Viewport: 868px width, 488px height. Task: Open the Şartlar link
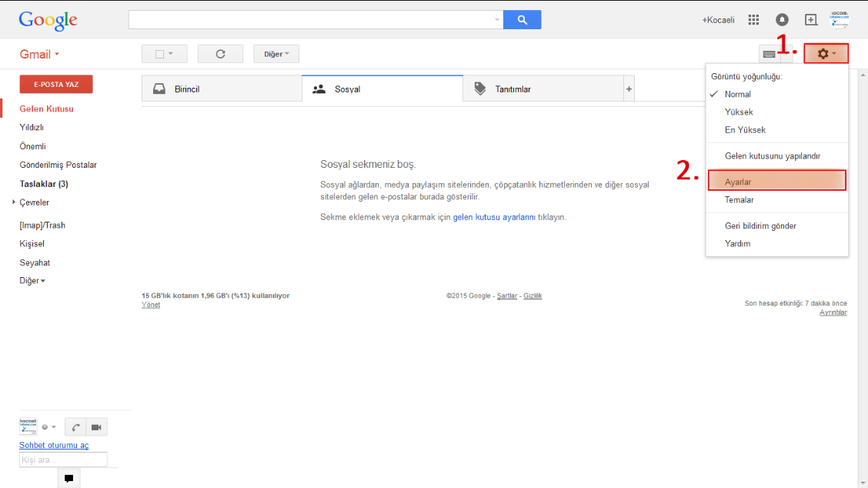tap(506, 296)
